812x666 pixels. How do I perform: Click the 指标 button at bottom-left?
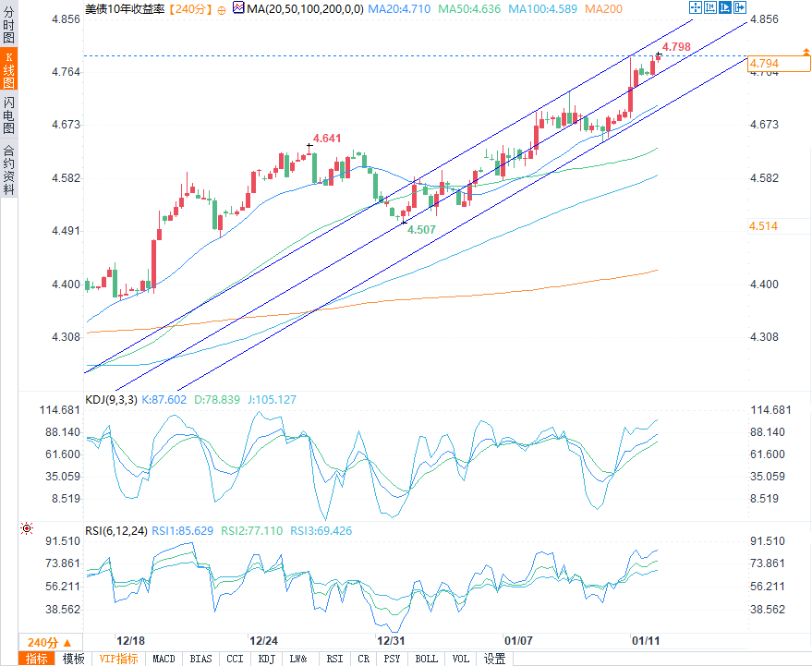(37, 659)
